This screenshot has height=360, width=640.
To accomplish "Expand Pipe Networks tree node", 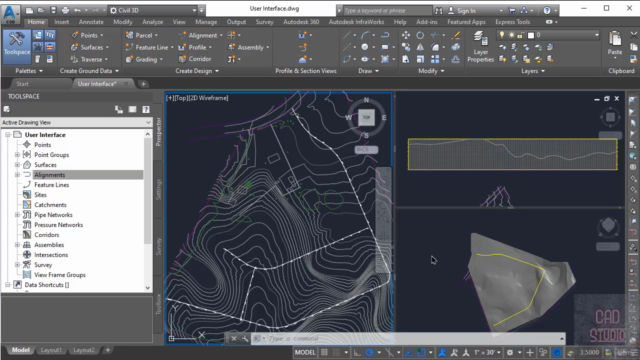I will [x=17, y=215].
